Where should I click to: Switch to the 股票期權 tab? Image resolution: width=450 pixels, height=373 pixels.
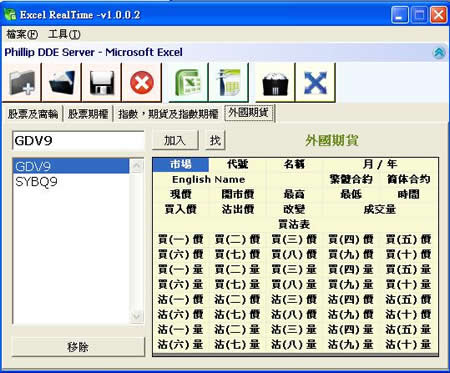tap(88, 114)
